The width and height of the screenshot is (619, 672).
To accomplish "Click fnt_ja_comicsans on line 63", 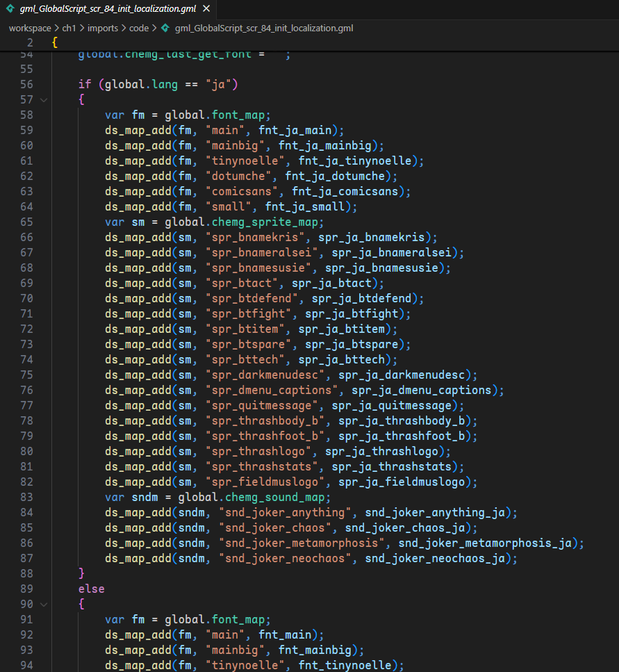I will (345, 192).
